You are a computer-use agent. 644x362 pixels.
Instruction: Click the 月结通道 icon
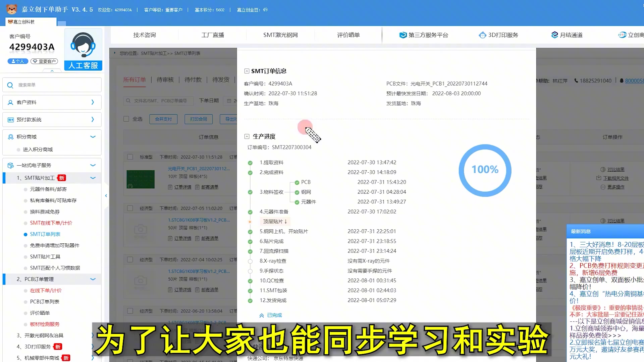554,35
